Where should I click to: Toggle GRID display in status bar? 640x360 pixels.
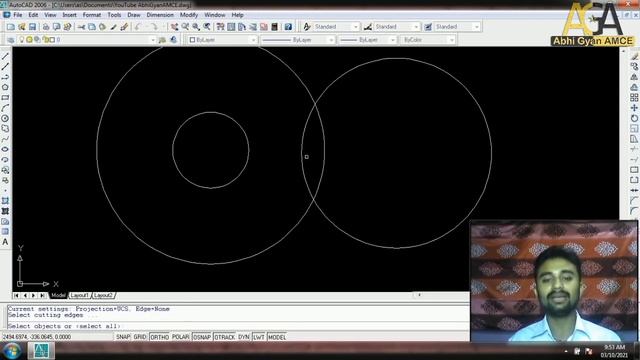(140, 337)
